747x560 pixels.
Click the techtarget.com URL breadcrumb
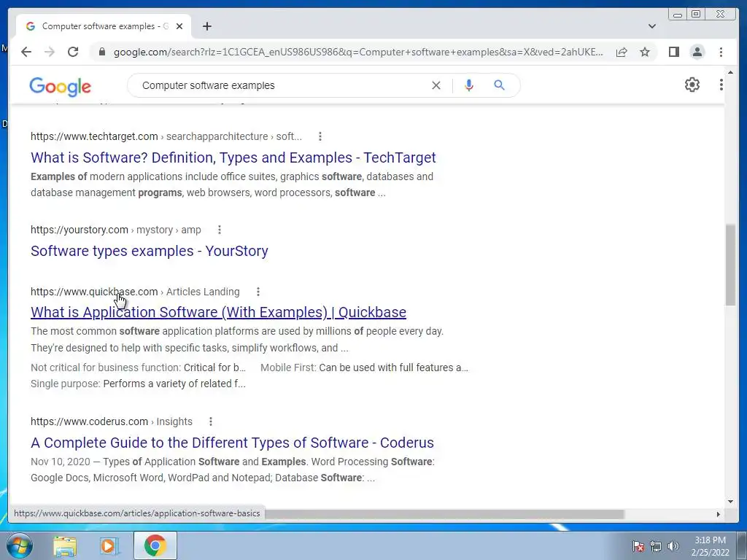[166, 136]
